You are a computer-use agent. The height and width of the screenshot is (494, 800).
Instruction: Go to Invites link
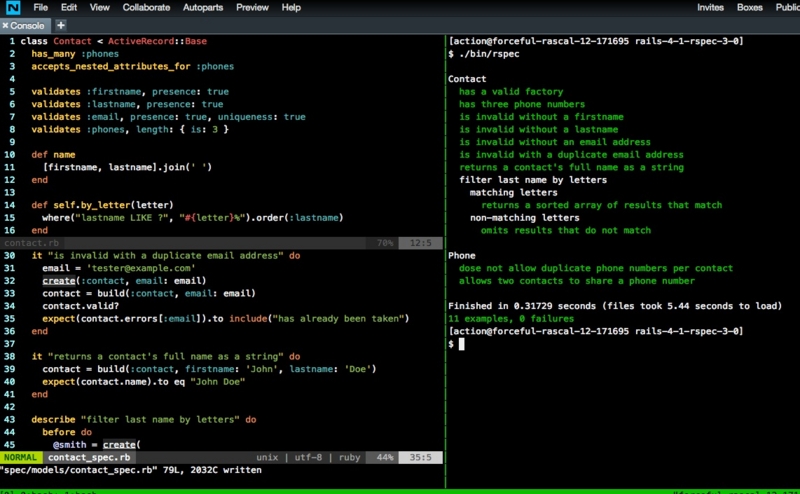pos(710,7)
